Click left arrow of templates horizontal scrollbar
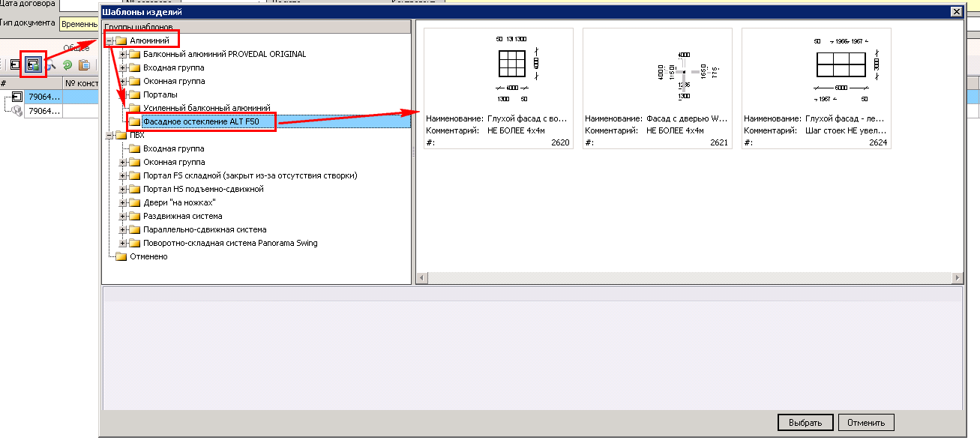This screenshot has width=980, height=440. coord(421,278)
